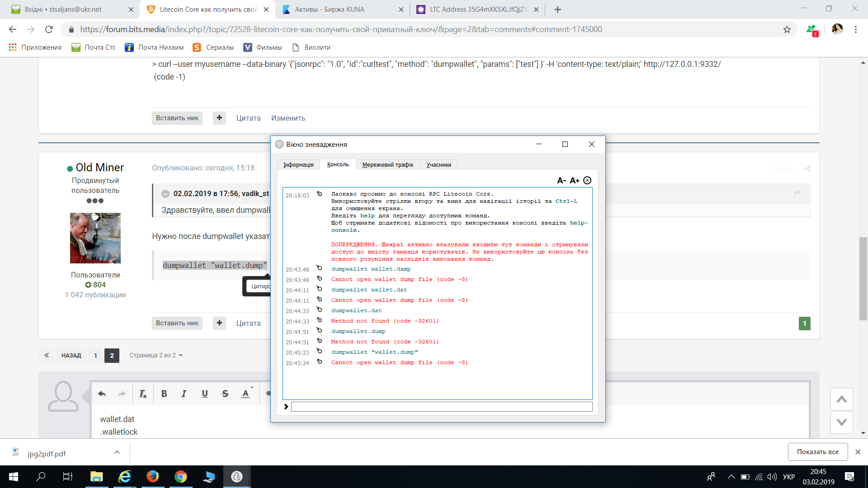Click the browser extension icon with red badge
The width and height of the screenshot is (868, 488).
(x=812, y=30)
